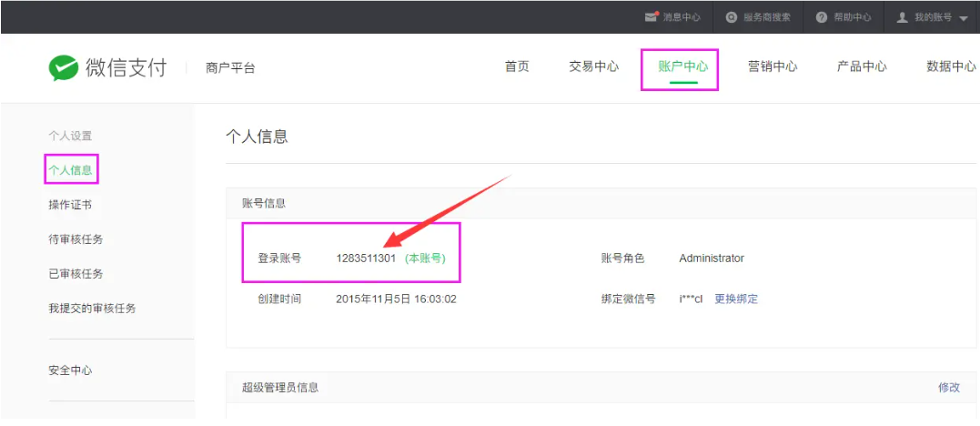The width and height of the screenshot is (980, 426).
Task: Click the my account user icon
Action: tap(902, 17)
